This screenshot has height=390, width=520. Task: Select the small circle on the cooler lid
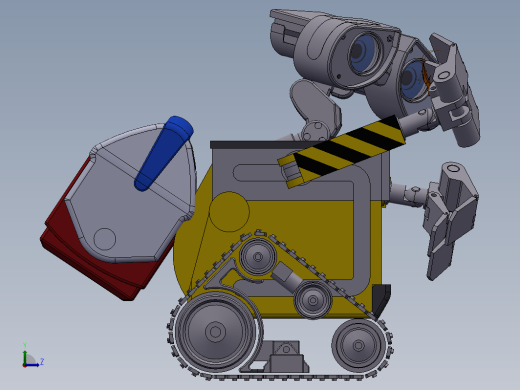click(x=105, y=239)
